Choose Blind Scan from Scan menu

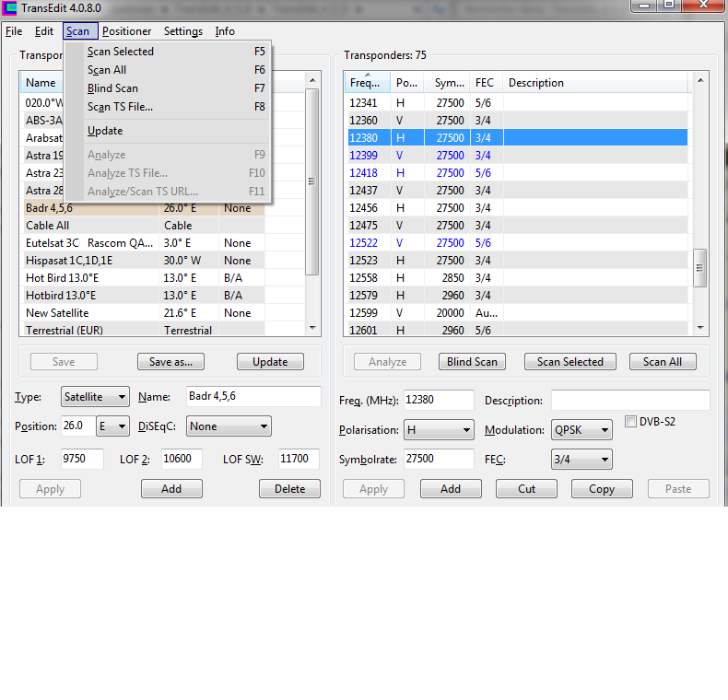[x=112, y=88]
